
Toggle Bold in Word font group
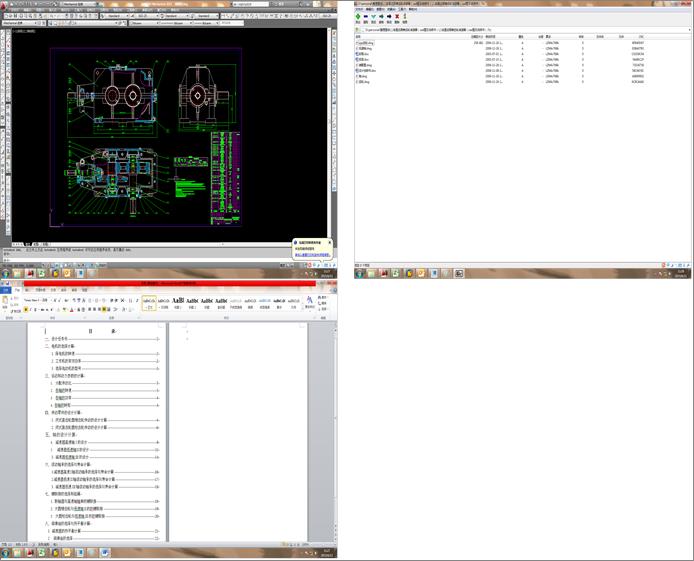coord(26,309)
